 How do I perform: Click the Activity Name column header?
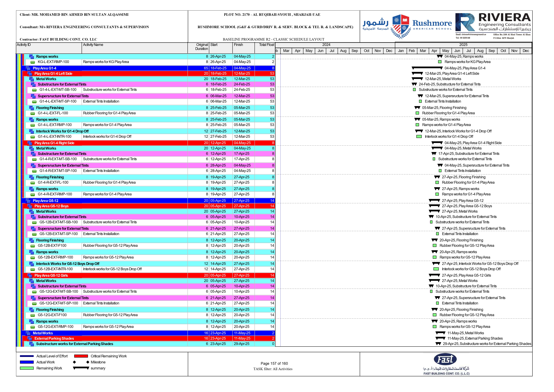pyautogui.click(x=135, y=48)
